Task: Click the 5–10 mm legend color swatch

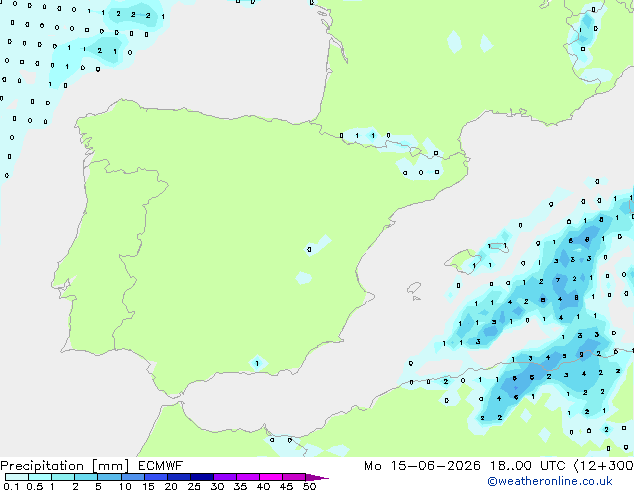Action: tap(109, 477)
